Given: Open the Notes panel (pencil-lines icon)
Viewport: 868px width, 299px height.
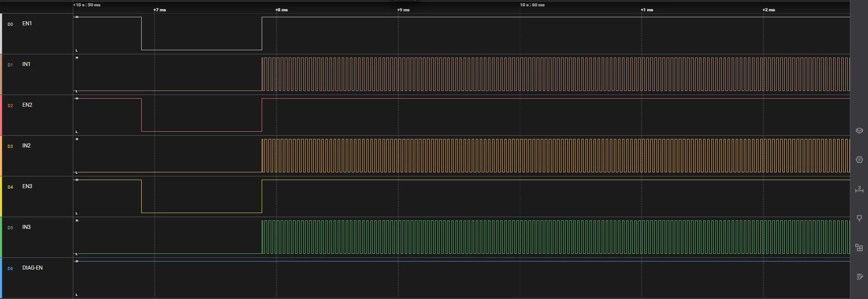Looking at the screenshot, I should [859, 277].
